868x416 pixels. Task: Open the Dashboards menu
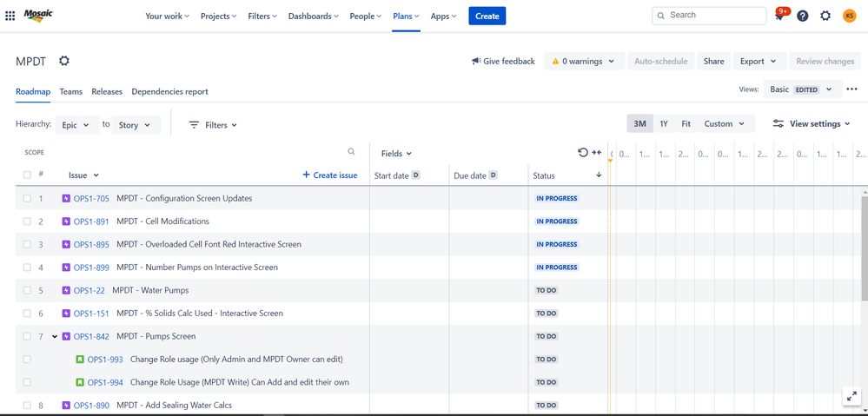click(x=314, y=16)
